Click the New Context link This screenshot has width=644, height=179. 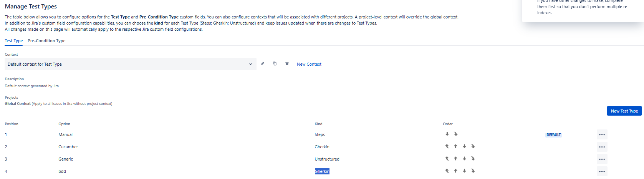click(309, 64)
